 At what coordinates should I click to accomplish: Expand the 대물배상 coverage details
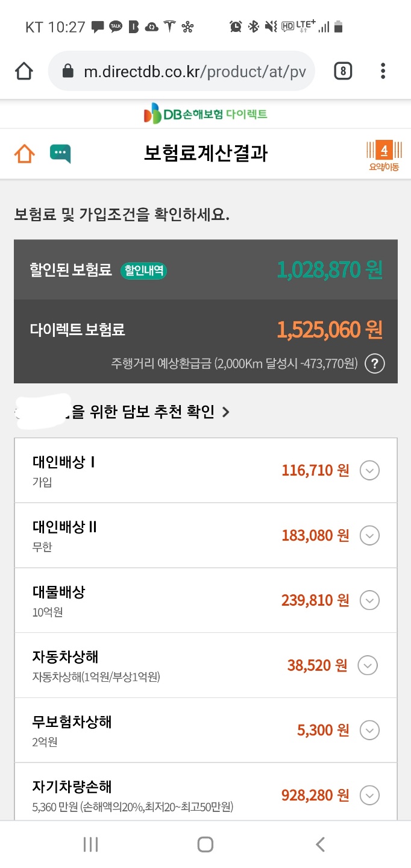pyautogui.click(x=369, y=600)
